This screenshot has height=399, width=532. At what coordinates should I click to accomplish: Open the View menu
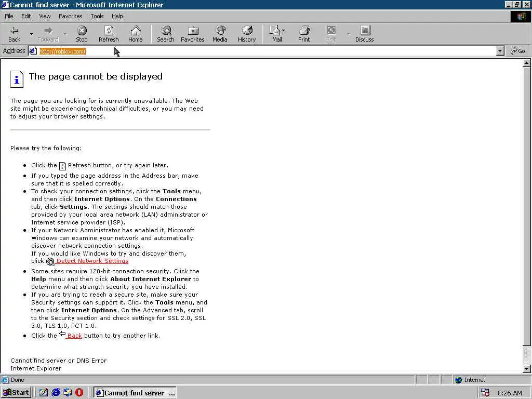pyautogui.click(x=45, y=16)
